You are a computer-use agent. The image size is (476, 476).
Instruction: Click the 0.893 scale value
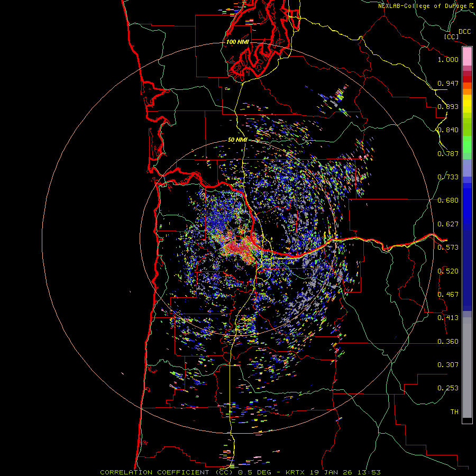pos(448,106)
